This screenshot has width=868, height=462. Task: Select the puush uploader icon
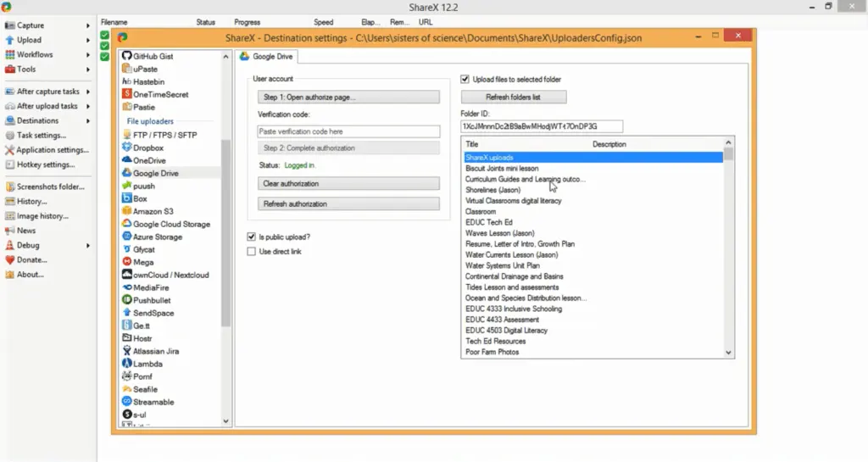pyautogui.click(x=127, y=186)
